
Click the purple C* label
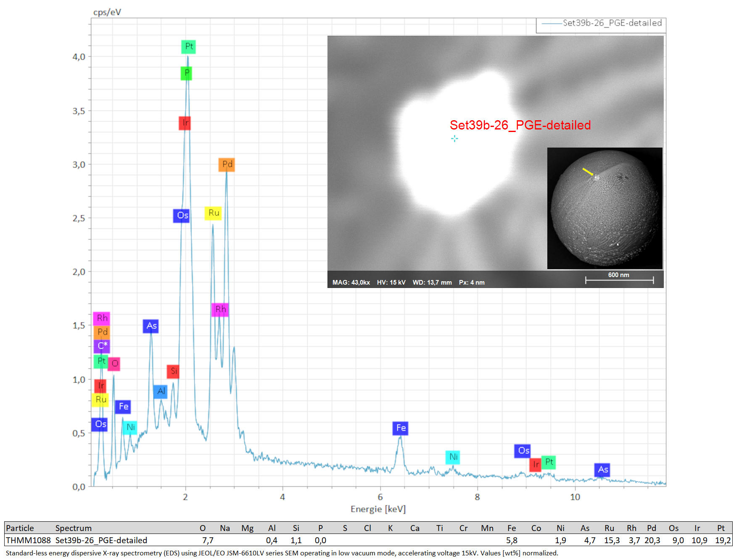[x=102, y=346]
